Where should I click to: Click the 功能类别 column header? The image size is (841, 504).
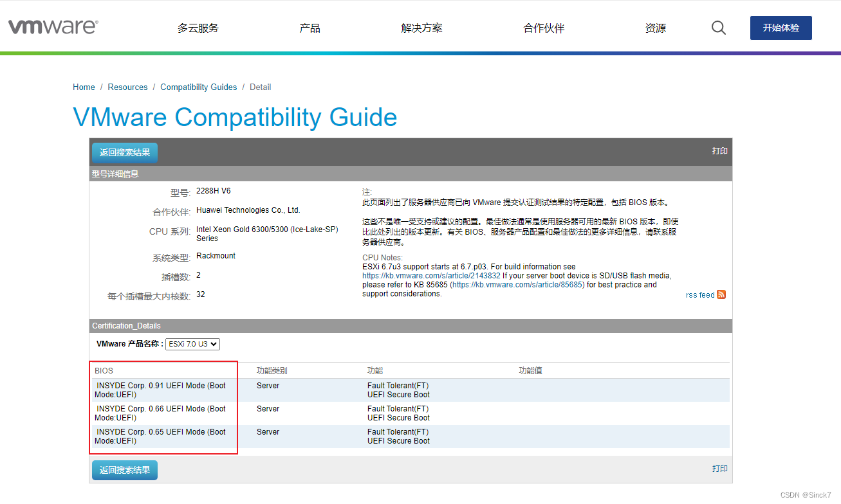click(x=272, y=371)
